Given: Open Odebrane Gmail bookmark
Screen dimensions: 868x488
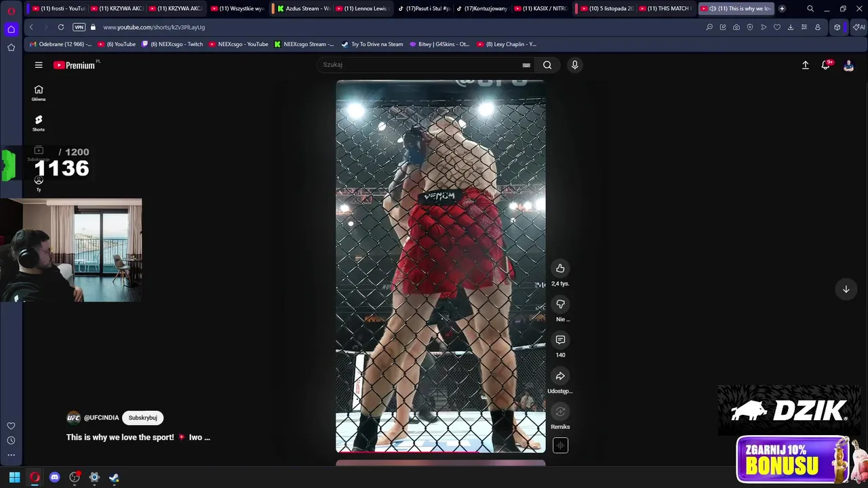Looking at the screenshot, I should click(x=60, y=44).
